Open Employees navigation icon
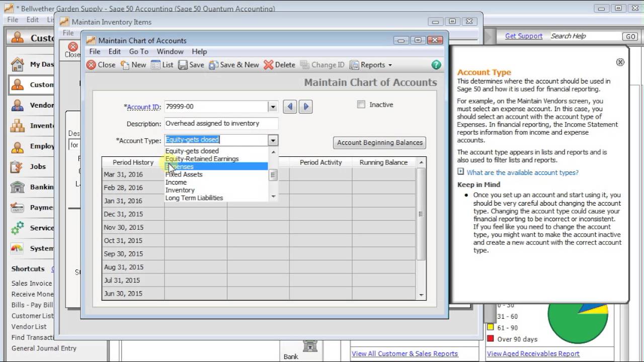 pyautogui.click(x=17, y=146)
